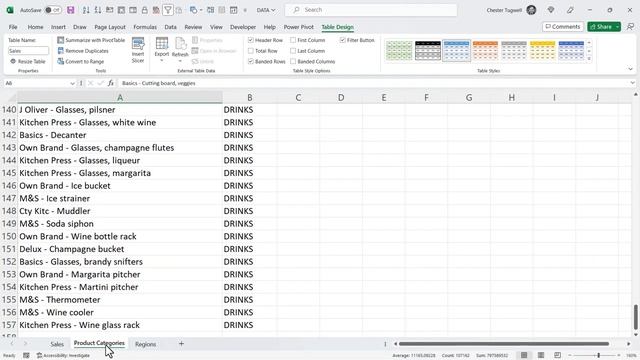The image size is (640, 360).
Task: Switch to the Power Pivot ribbon tab
Action: [299, 27]
